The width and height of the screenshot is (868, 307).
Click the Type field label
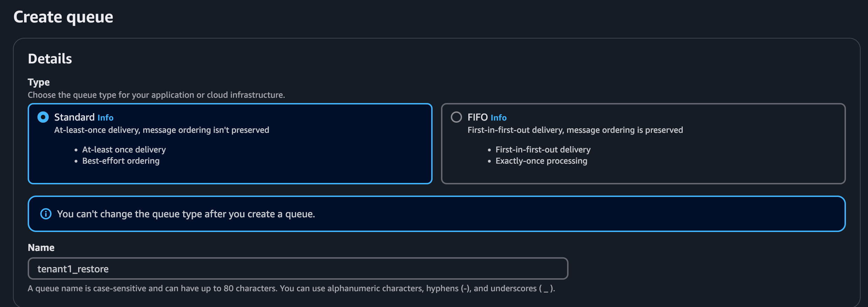[x=39, y=82]
